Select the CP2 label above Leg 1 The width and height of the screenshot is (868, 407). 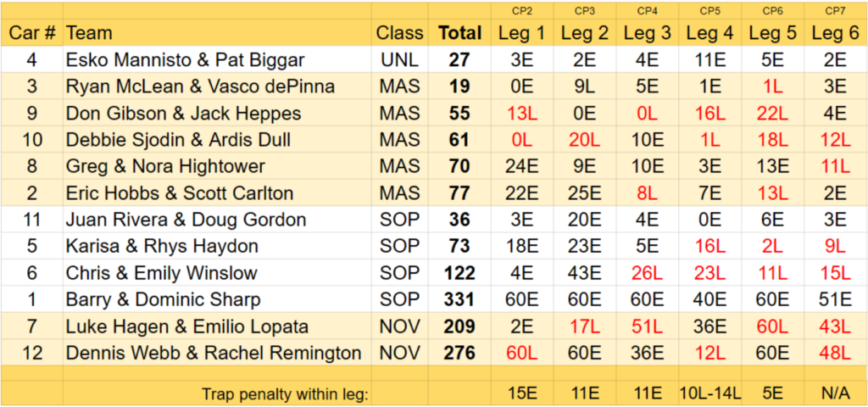pyautogui.click(x=522, y=10)
